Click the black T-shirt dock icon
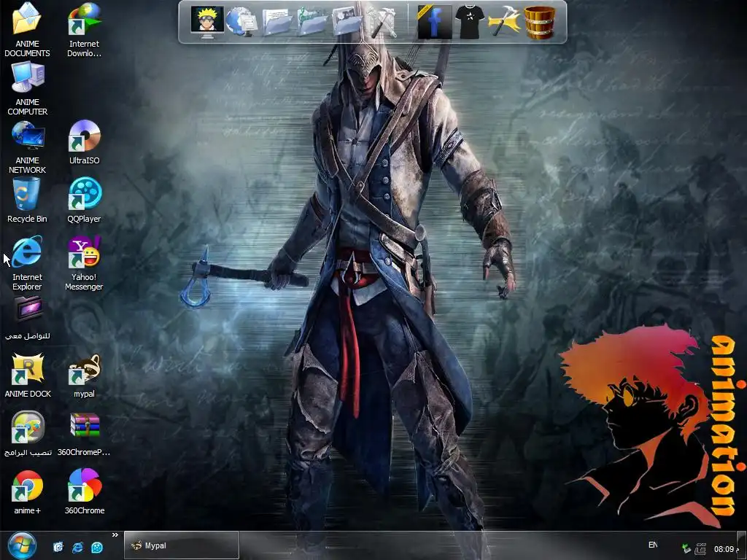The image size is (747, 560). pos(469,22)
